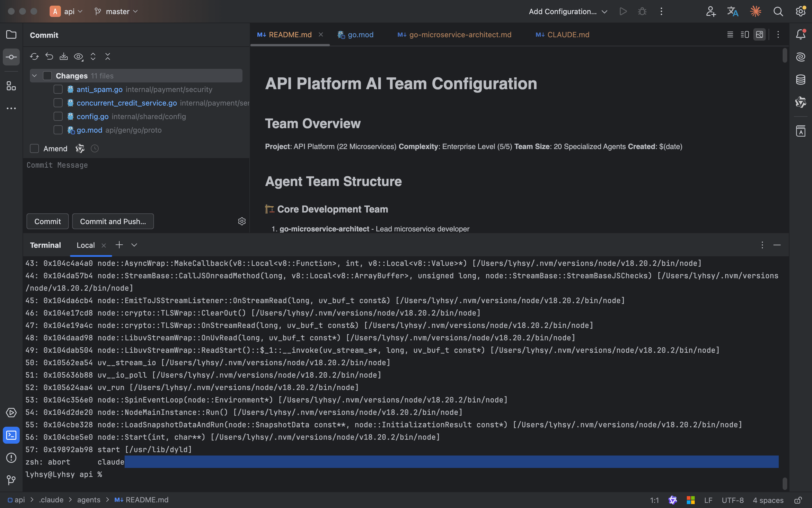Expand all change nodes
The image size is (812, 508).
pos(93,56)
